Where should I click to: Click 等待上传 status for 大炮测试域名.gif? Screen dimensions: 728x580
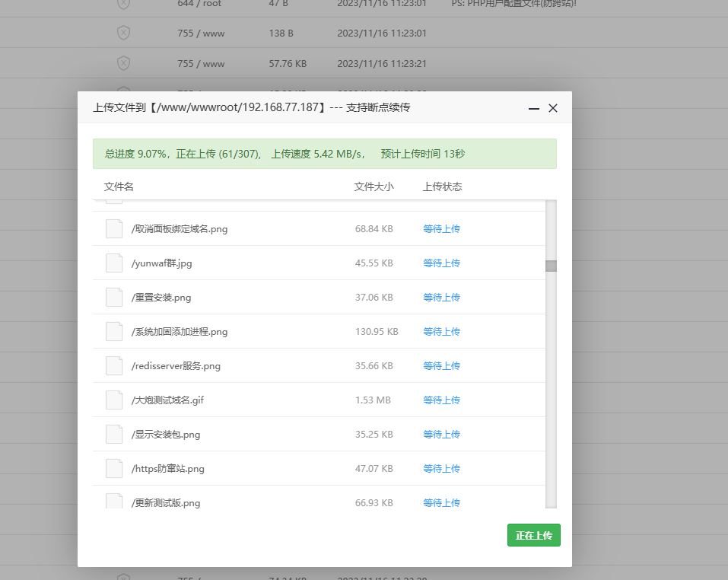click(x=441, y=400)
